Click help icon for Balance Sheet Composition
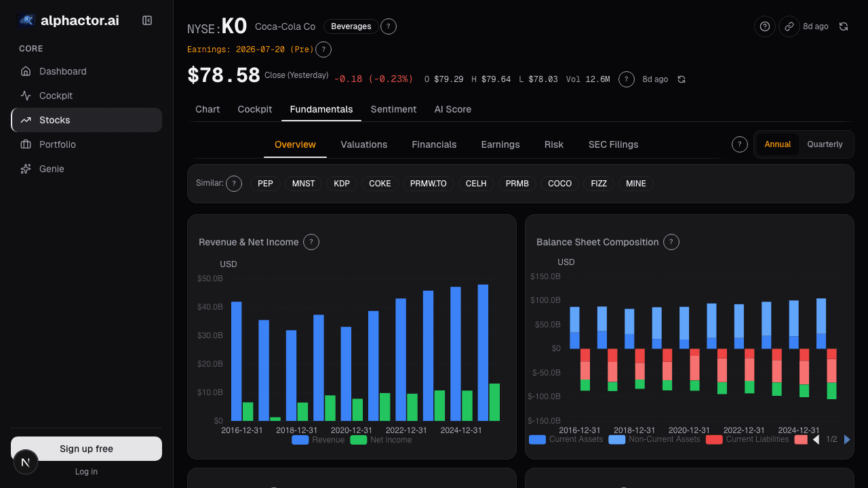The image size is (868, 488). pyautogui.click(x=671, y=242)
